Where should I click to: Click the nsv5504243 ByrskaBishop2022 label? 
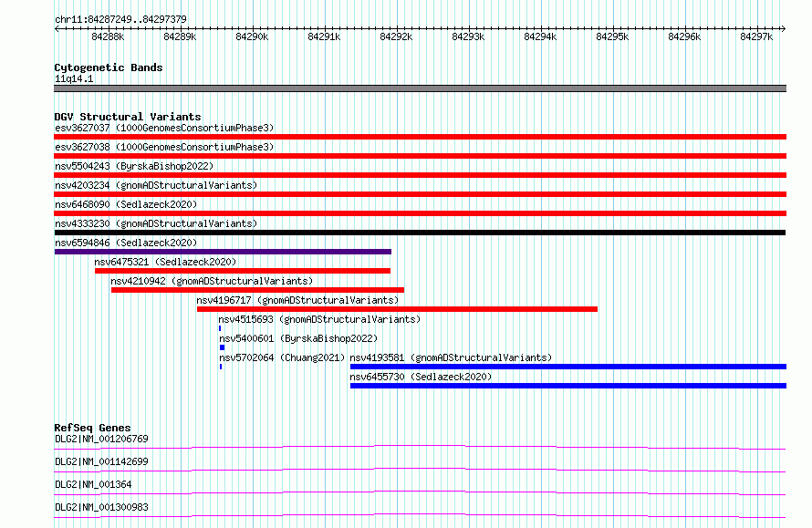[134, 166]
